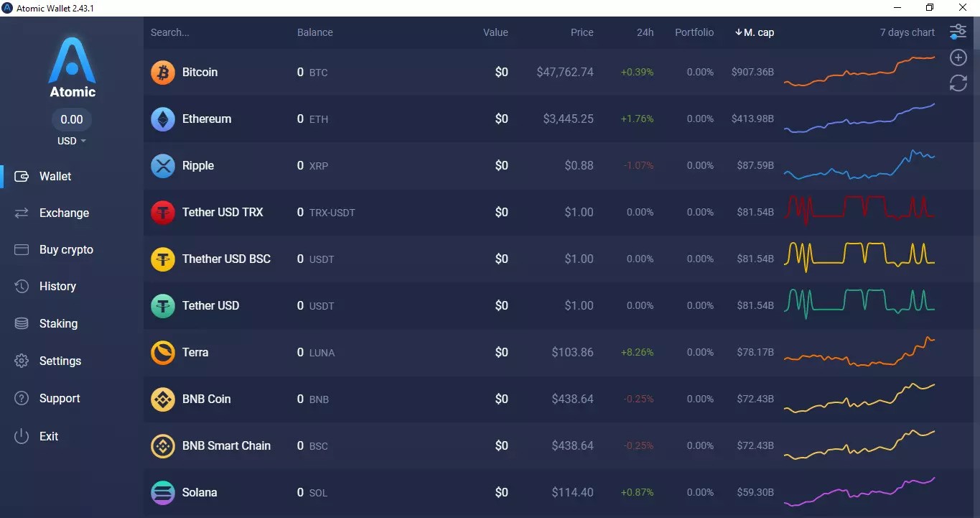This screenshot has width=980, height=518.
Task: Open the USD currency dropdown
Action: coord(72,141)
